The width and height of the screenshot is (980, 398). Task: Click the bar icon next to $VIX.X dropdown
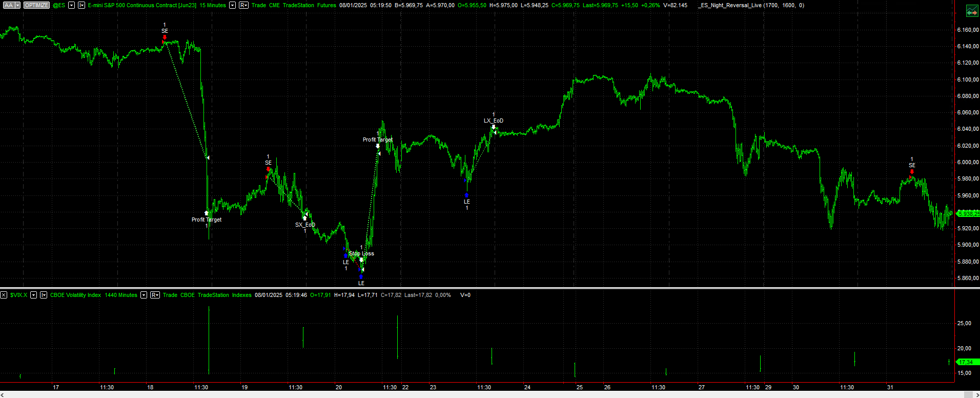pyautogui.click(x=44, y=295)
